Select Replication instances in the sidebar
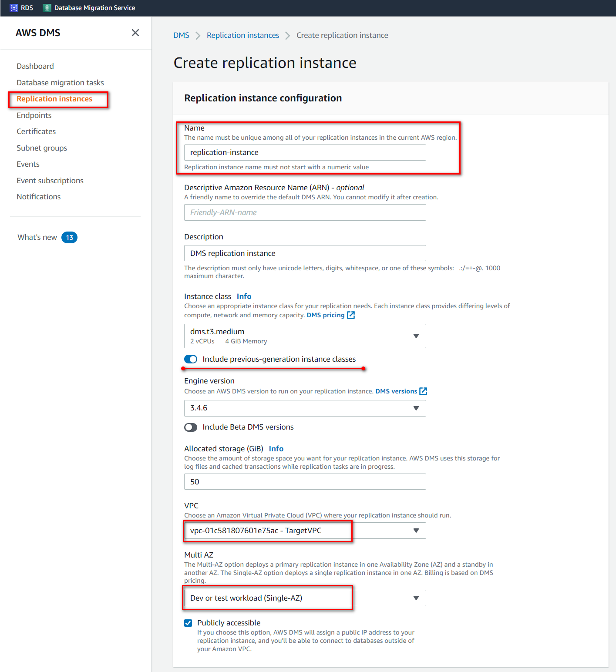Screen dimensions: 616x672 (54, 99)
